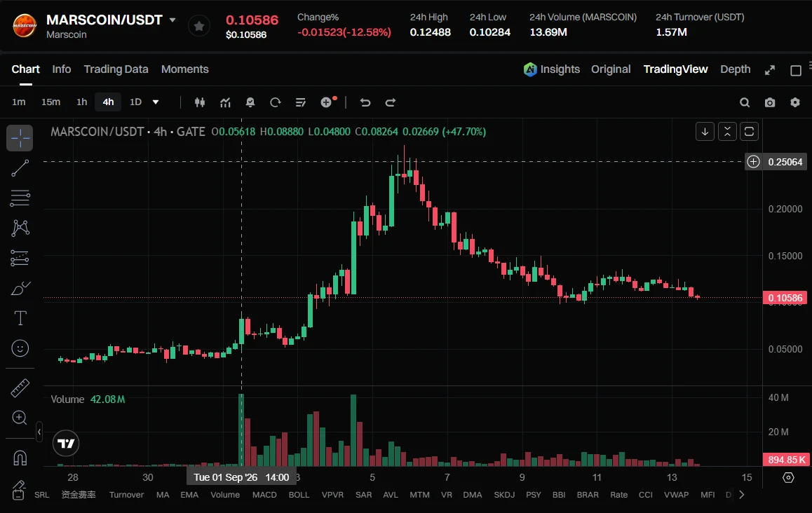
Task: Select the 1m timeframe
Action: pyautogui.click(x=19, y=102)
